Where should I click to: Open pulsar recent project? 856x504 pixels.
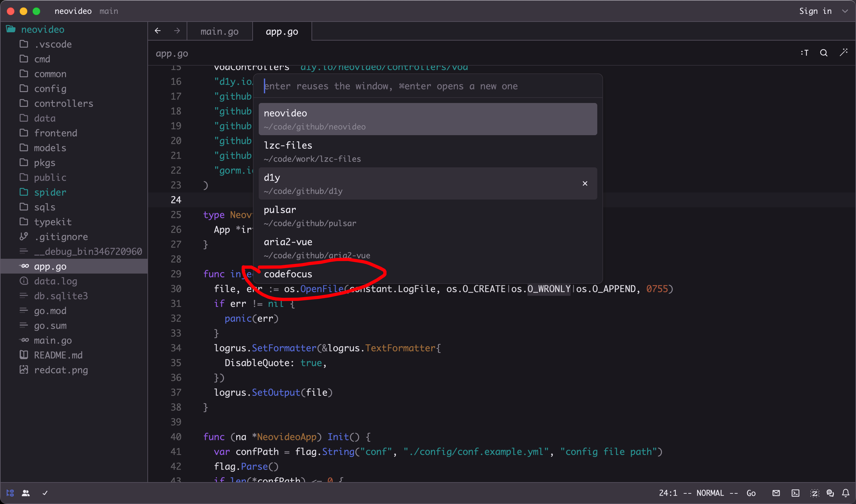(x=428, y=216)
